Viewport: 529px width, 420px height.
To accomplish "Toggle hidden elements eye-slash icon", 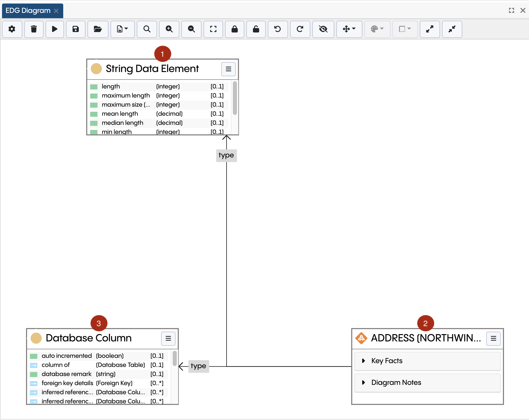I will [323, 29].
